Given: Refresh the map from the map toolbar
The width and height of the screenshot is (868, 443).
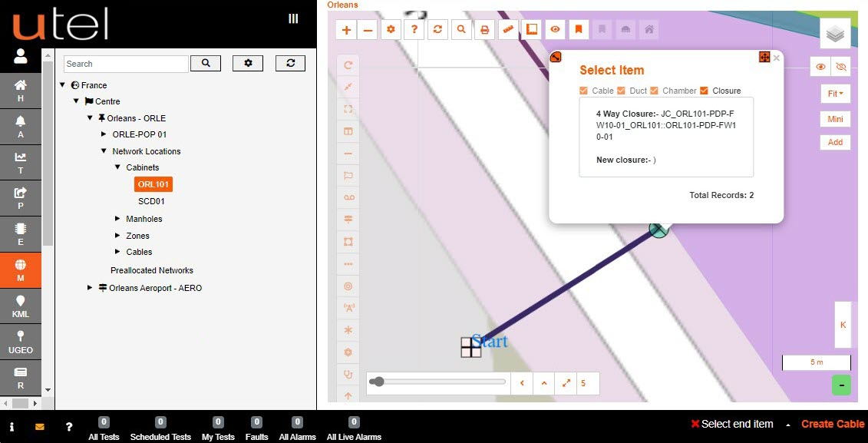Looking at the screenshot, I should tap(438, 29).
